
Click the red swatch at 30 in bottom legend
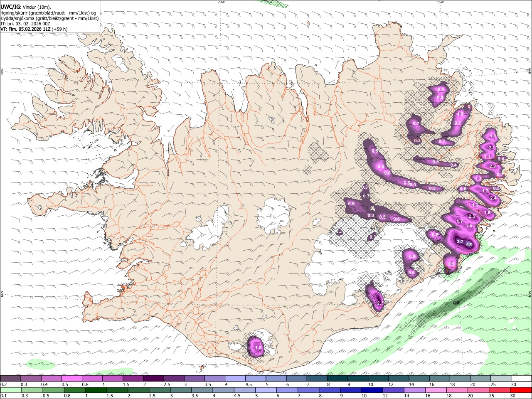coord(520,390)
